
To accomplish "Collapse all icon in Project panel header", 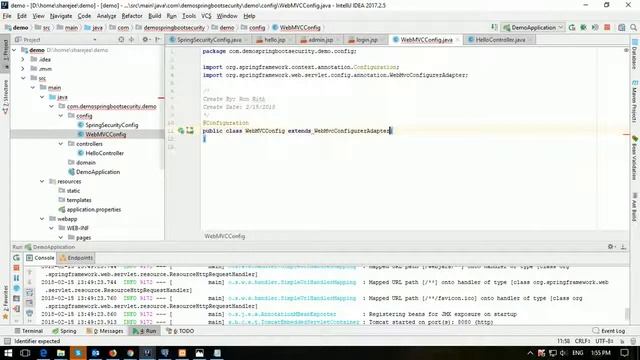I will (x=131, y=40).
